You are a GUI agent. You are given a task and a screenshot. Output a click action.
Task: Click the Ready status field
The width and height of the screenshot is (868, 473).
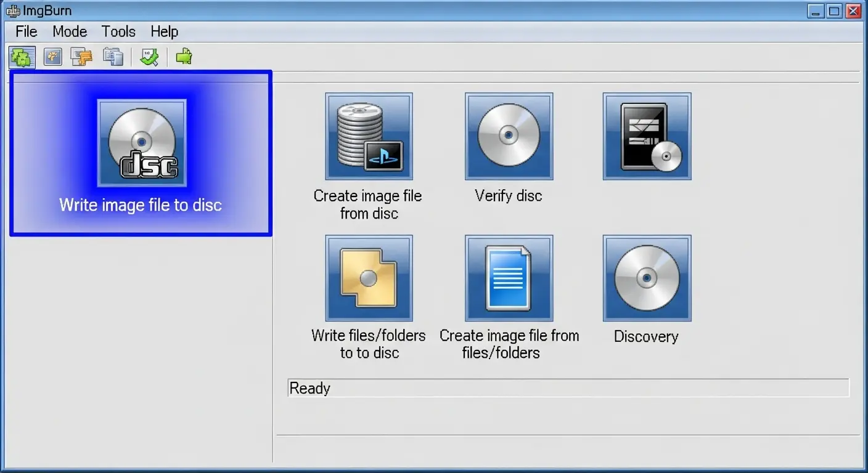[x=568, y=388]
